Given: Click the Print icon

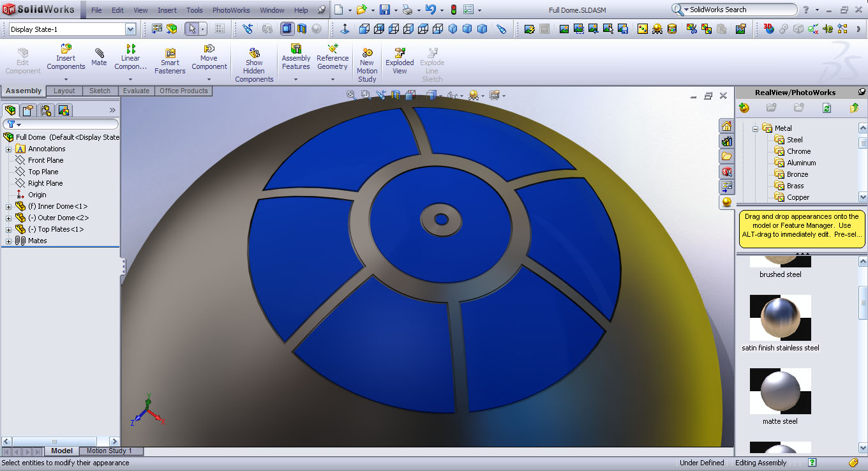Looking at the screenshot, I should point(407,10).
